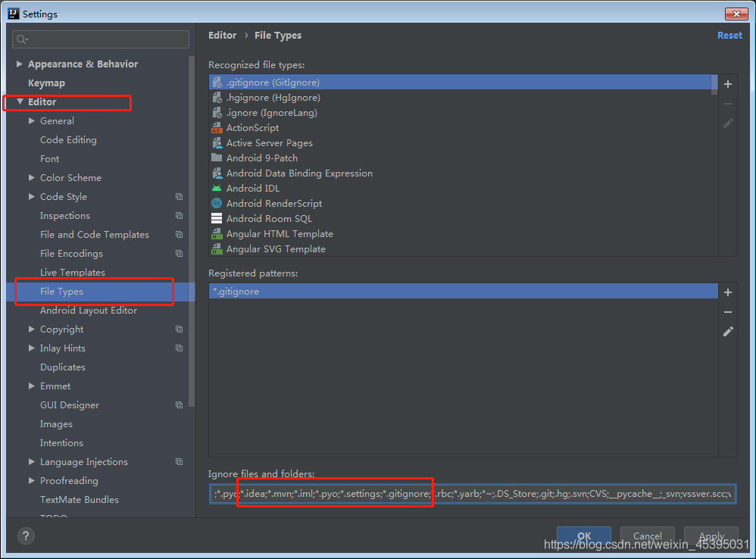
Task: Open the Font settings page
Action: click(x=50, y=158)
